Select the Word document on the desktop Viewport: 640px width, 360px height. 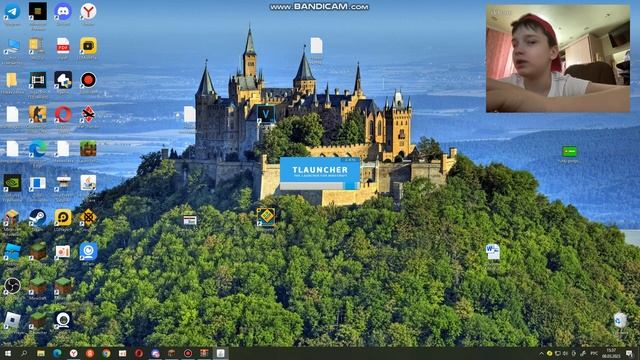click(x=493, y=252)
